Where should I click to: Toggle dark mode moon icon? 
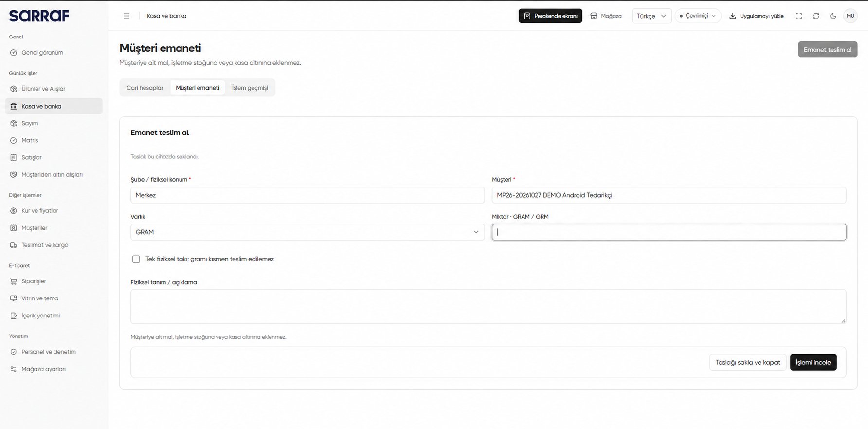833,16
